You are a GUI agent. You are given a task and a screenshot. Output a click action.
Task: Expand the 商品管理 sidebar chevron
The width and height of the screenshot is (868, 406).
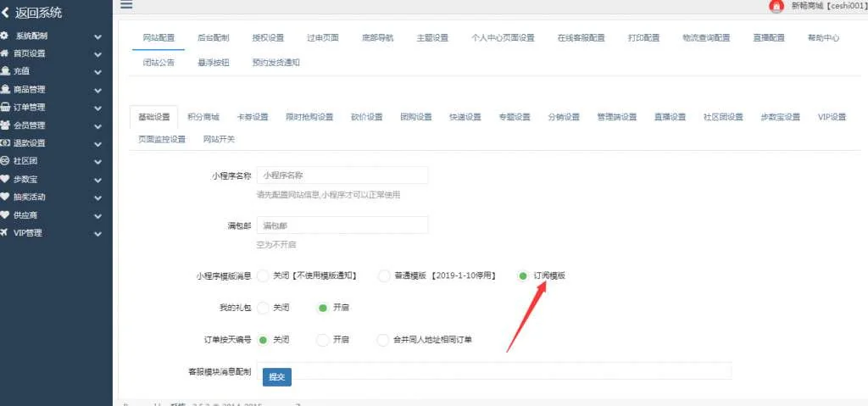(97, 90)
